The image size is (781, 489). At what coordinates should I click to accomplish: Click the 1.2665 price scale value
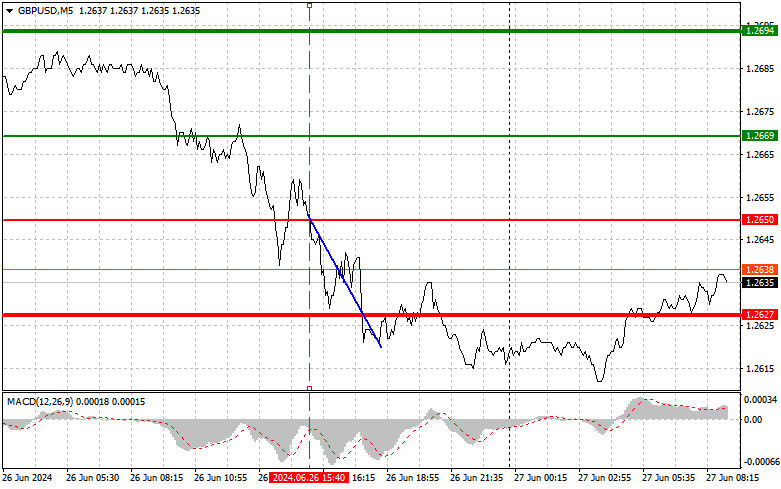(x=760, y=155)
